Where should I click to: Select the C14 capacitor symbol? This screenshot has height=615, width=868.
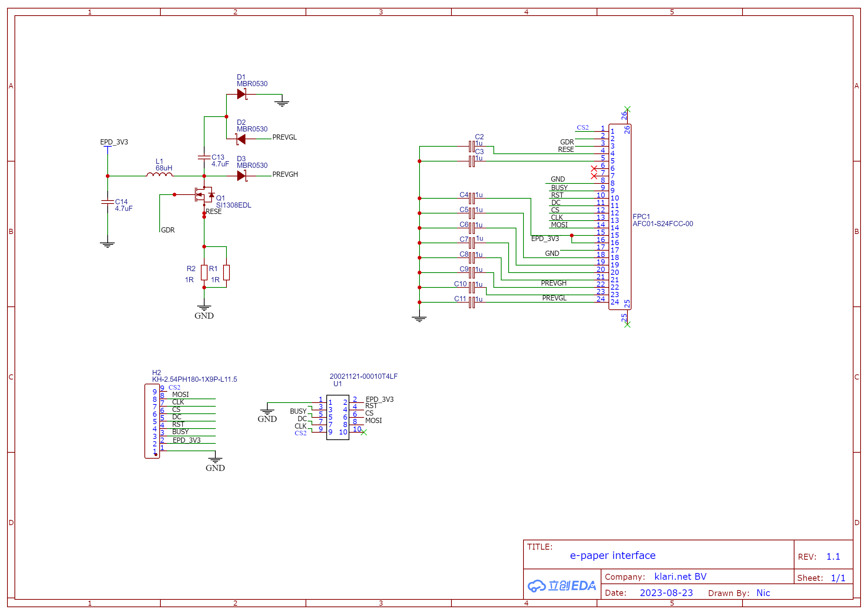pos(108,202)
